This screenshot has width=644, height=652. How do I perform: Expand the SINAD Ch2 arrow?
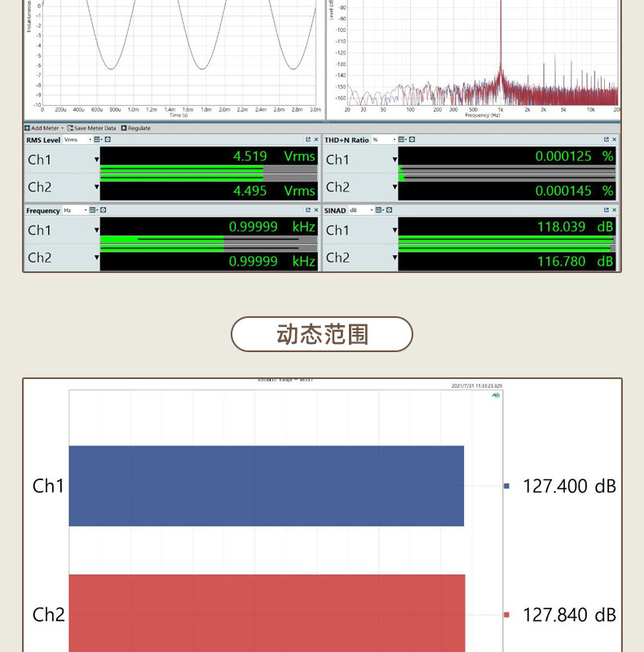click(x=395, y=258)
